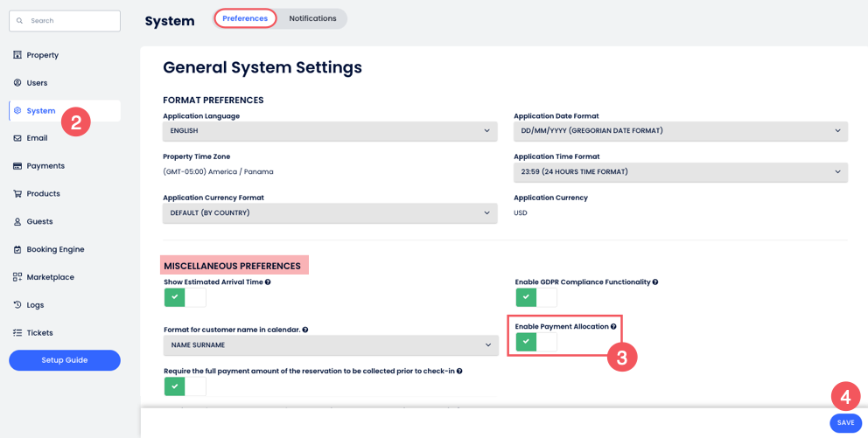This screenshot has height=438, width=868.
Task: Switch to the Notifications tab
Action: click(312, 18)
